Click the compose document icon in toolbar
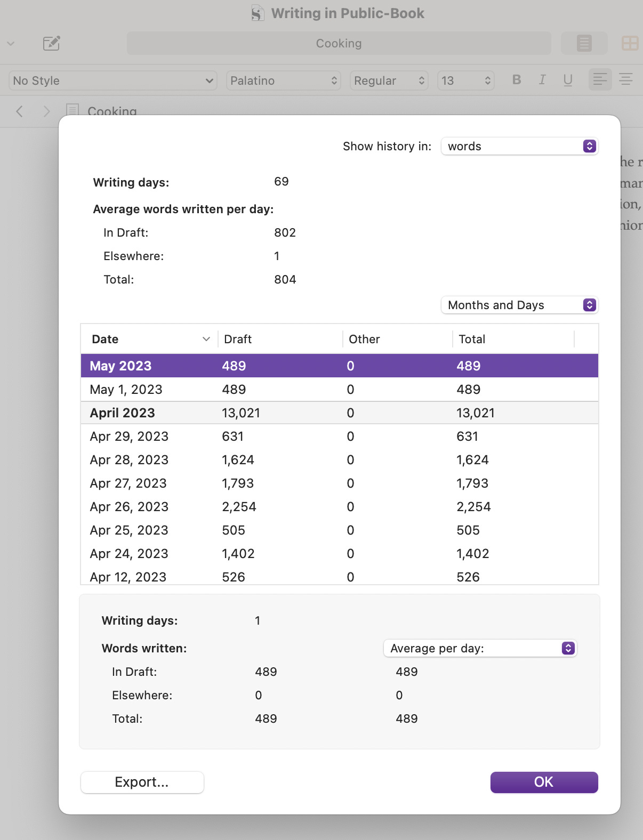 [51, 43]
